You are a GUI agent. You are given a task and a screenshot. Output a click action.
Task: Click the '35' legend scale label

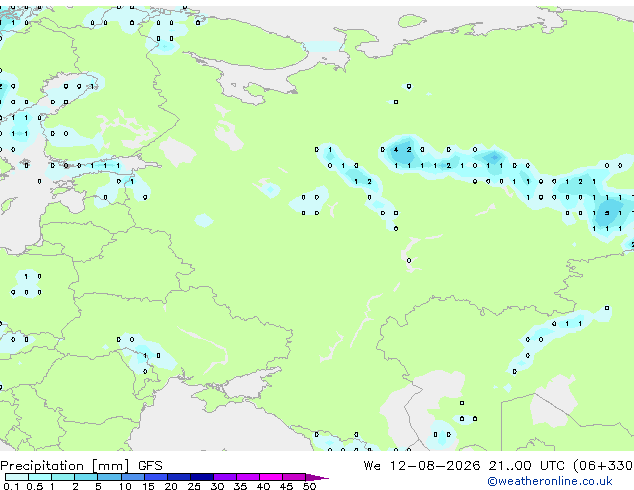point(240,486)
